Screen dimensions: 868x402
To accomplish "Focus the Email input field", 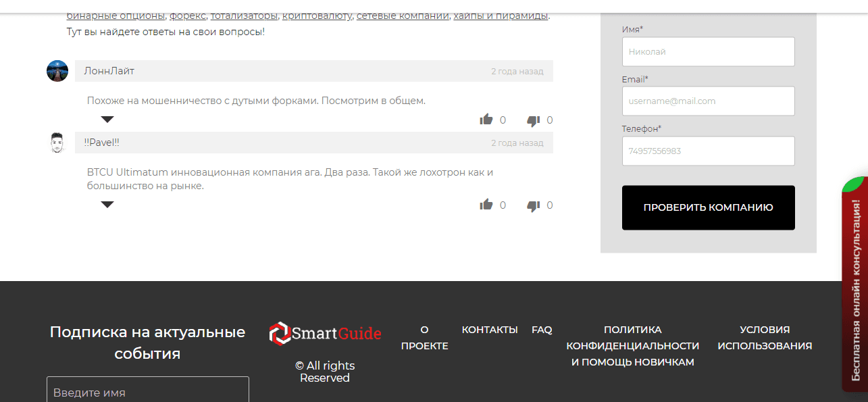I will click(708, 101).
